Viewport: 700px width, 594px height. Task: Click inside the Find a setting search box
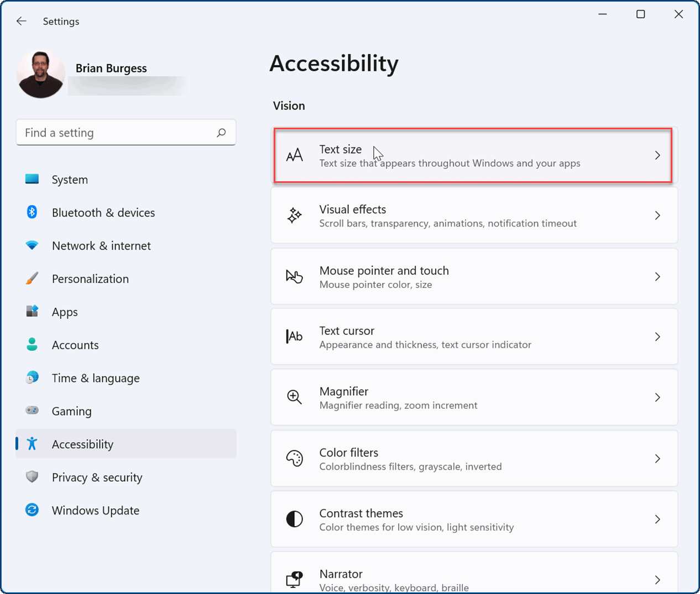pos(111,133)
